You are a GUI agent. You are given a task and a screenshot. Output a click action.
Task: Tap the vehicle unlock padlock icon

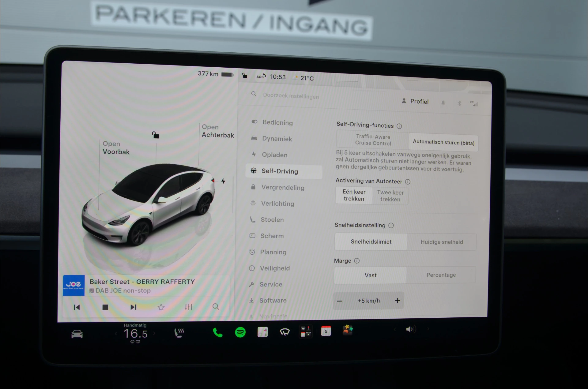(x=156, y=135)
